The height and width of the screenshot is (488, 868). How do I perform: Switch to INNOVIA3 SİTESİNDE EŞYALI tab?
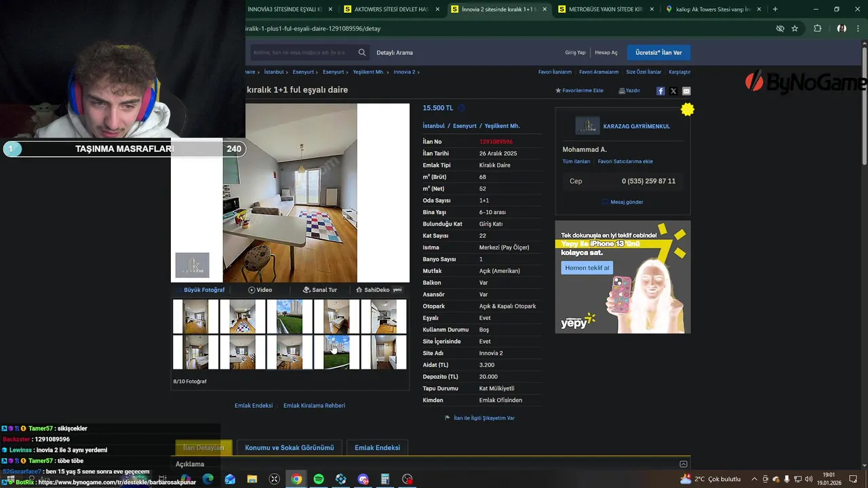[x=285, y=9]
